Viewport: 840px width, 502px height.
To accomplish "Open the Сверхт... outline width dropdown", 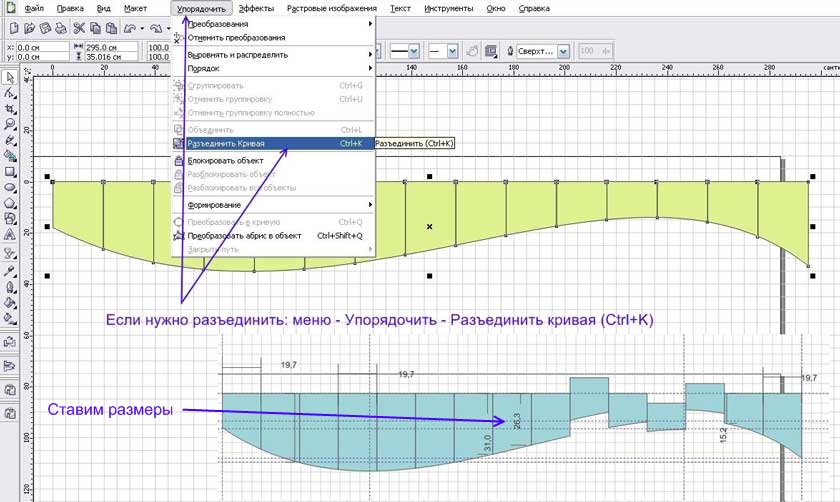I will (x=563, y=50).
